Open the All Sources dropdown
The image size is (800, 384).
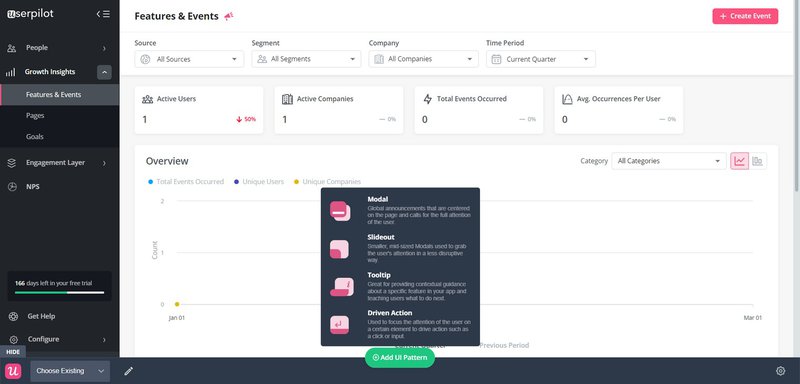189,59
